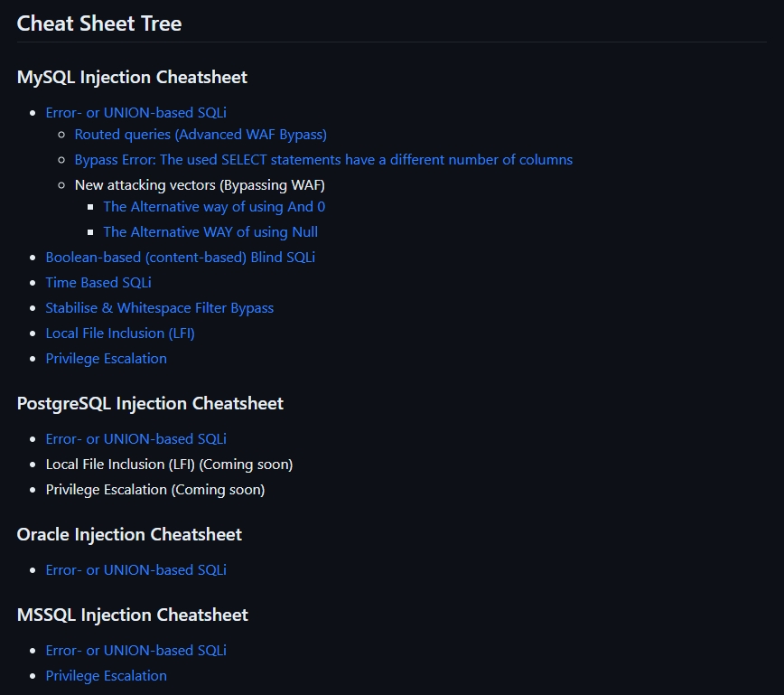Open MySQL Error- or UNION-based SQLi link

point(135,112)
